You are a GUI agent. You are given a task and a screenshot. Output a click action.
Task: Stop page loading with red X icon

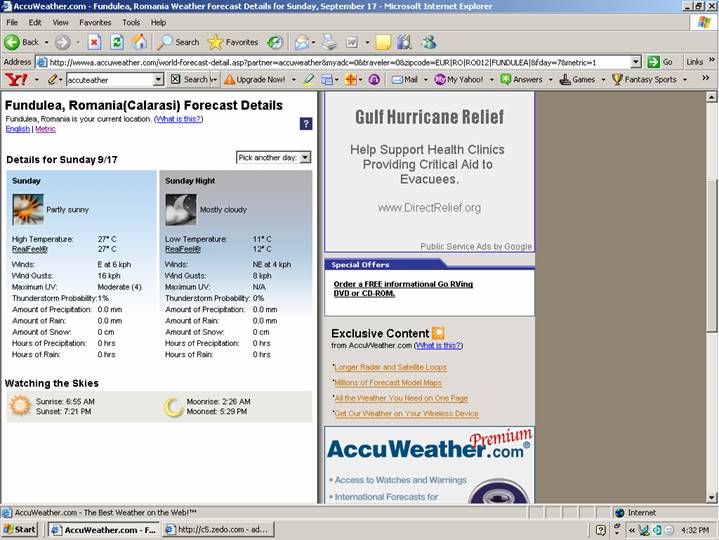point(94,43)
